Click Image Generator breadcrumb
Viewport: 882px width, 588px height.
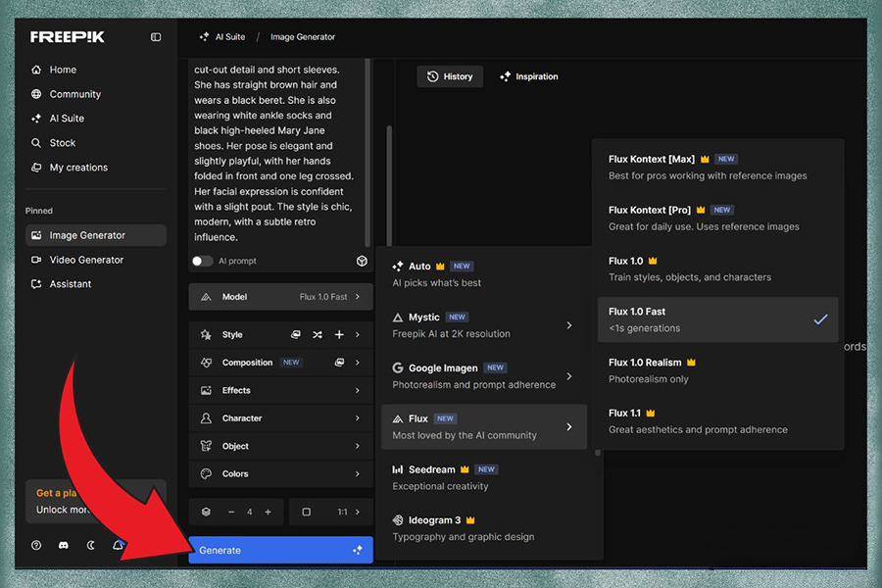[x=303, y=37]
